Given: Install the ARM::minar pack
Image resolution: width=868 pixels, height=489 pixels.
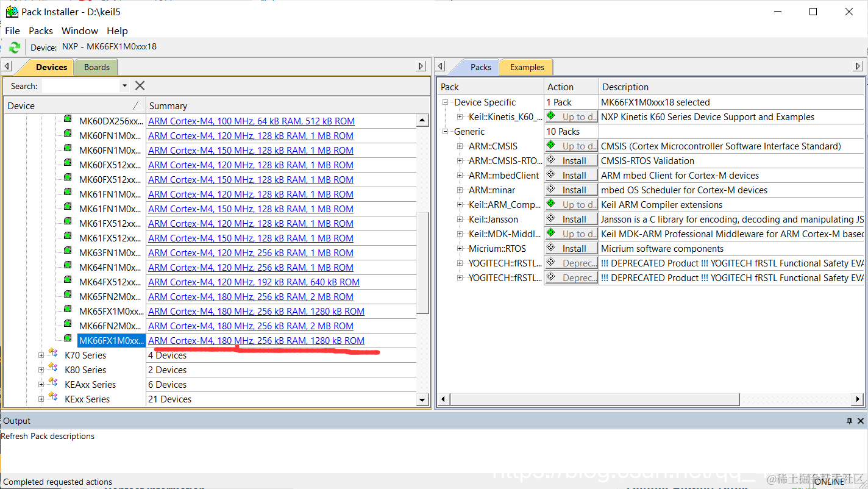Looking at the screenshot, I should [571, 190].
